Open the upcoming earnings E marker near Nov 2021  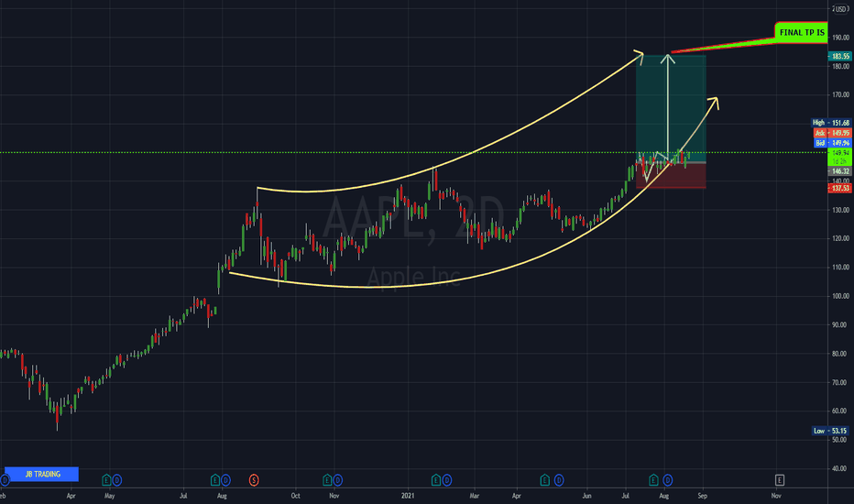pos(780,480)
